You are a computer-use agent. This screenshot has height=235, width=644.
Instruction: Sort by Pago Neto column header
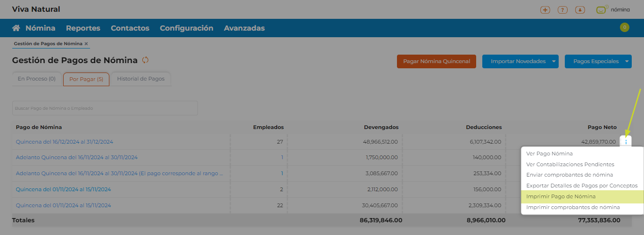coord(602,127)
